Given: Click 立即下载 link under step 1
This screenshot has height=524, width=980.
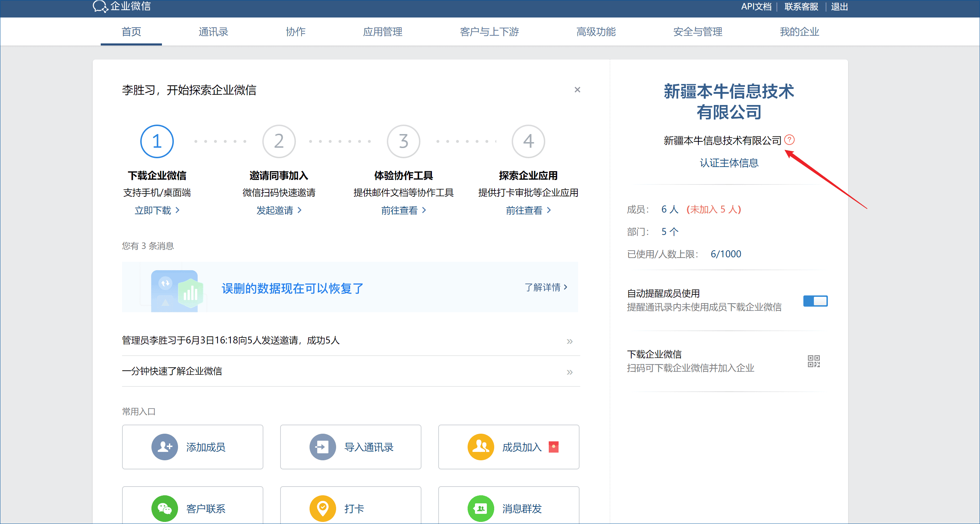Looking at the screenshot, I should 157,210.
